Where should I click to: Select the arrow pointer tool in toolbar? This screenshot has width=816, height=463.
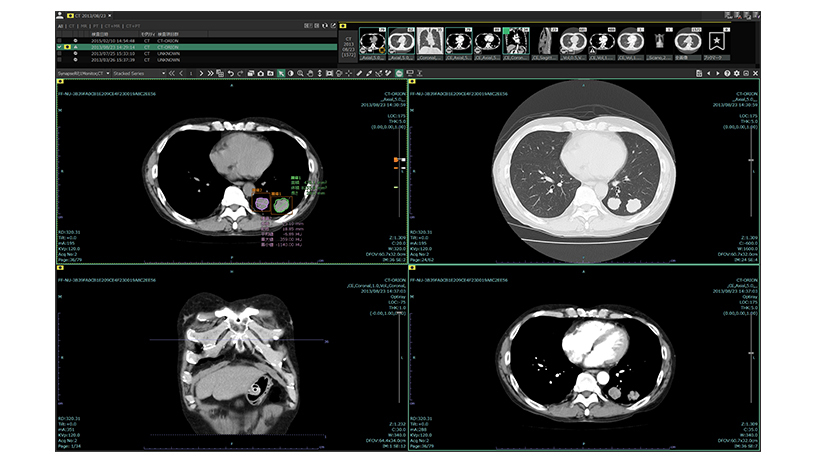[281, 73]
